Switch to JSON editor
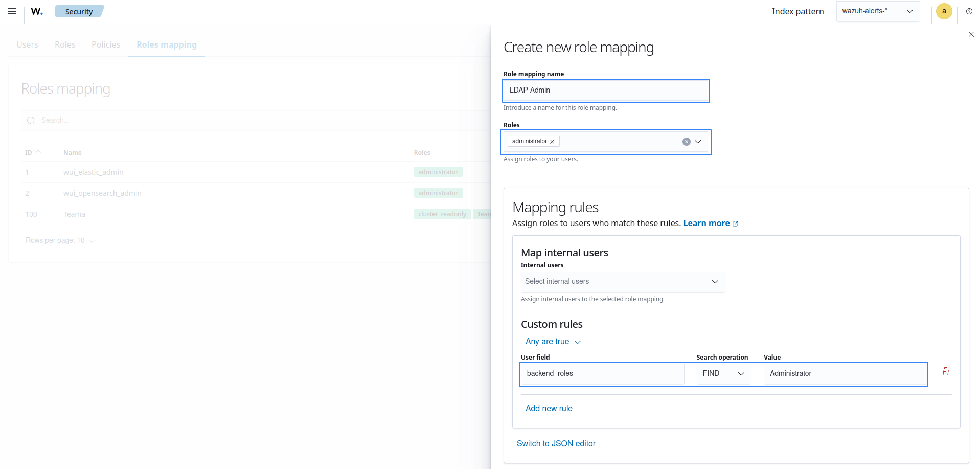The height and width of the screenshot is (469, 980). (x=556, y=443)
